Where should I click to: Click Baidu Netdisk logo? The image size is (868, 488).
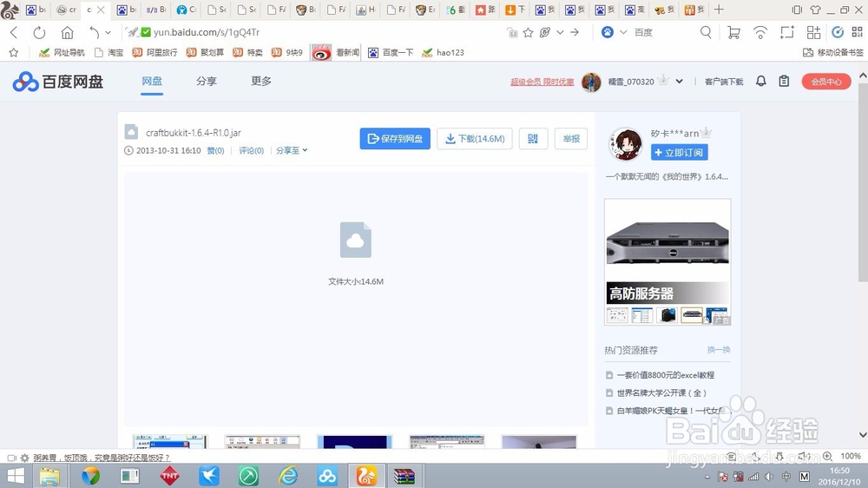[58, 82]
